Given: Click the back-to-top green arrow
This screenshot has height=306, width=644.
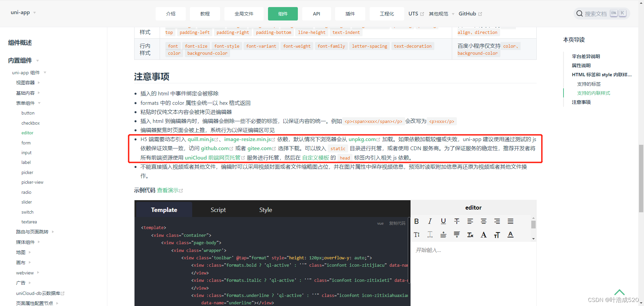Looking at the screenshot, I should pyautogui.click(x=620, y=292).
